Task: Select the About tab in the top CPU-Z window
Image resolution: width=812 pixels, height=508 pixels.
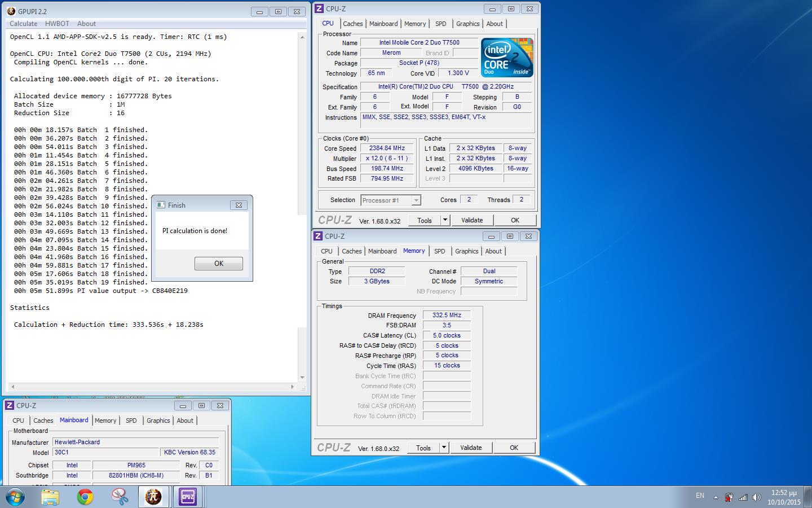Action: [495, 24]
